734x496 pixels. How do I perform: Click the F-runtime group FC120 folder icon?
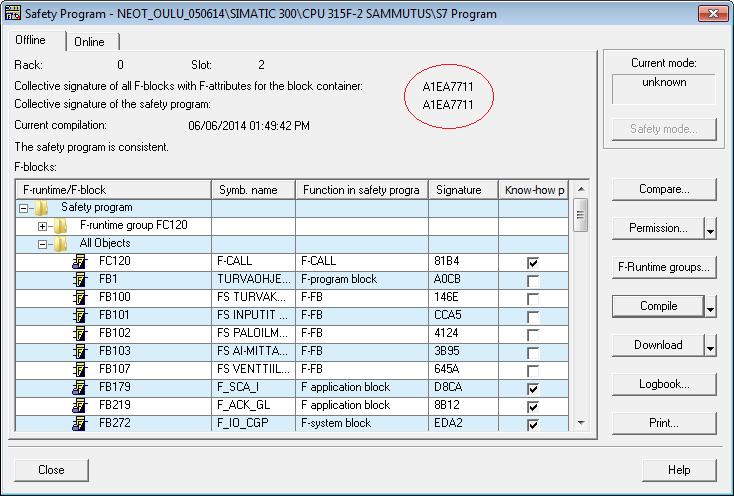click(x=61, y=226)
